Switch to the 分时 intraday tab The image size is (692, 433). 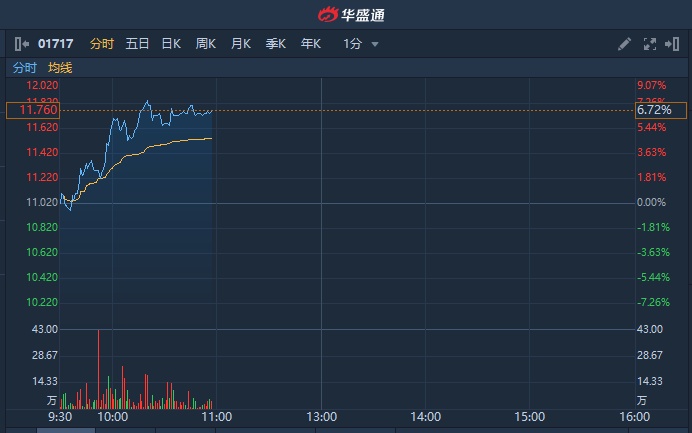click(x=102, y=44)
